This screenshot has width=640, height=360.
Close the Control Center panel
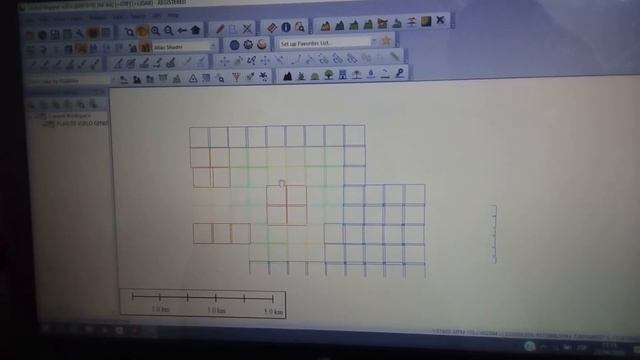(102, 93)
